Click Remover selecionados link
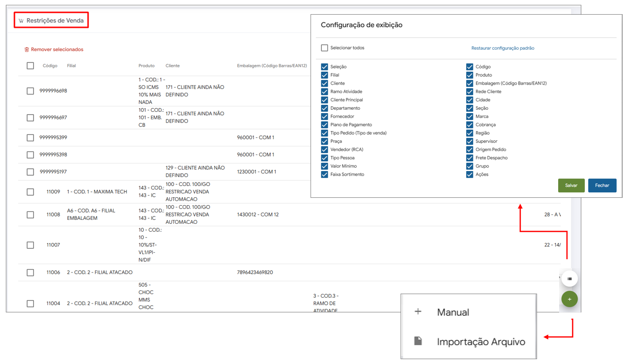Screen dimensions: 629x364 pos(57,50)
